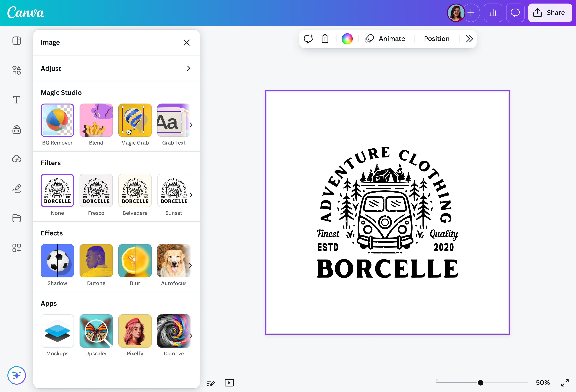This screenshot has width=576, height=392.
Task: Apply the BG Remover tool
Action: [x=57, y=120]
